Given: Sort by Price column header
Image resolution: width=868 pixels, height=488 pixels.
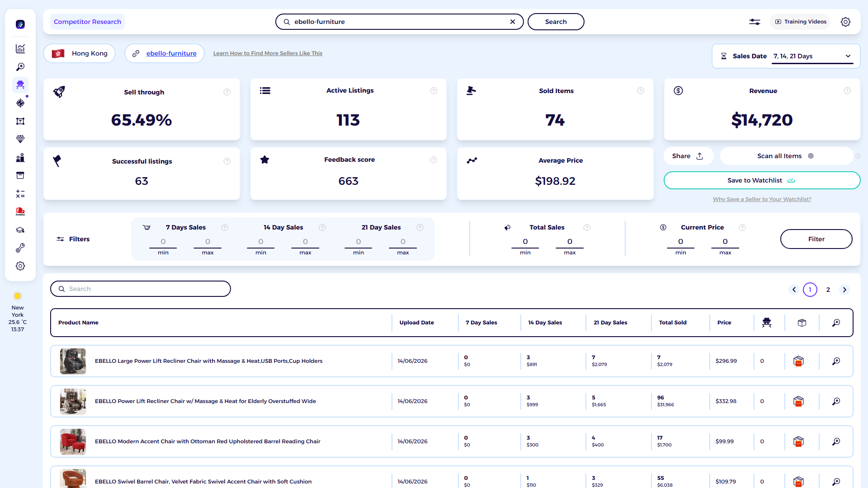Looking at the screenshot, I should click(x=724, y=323).
